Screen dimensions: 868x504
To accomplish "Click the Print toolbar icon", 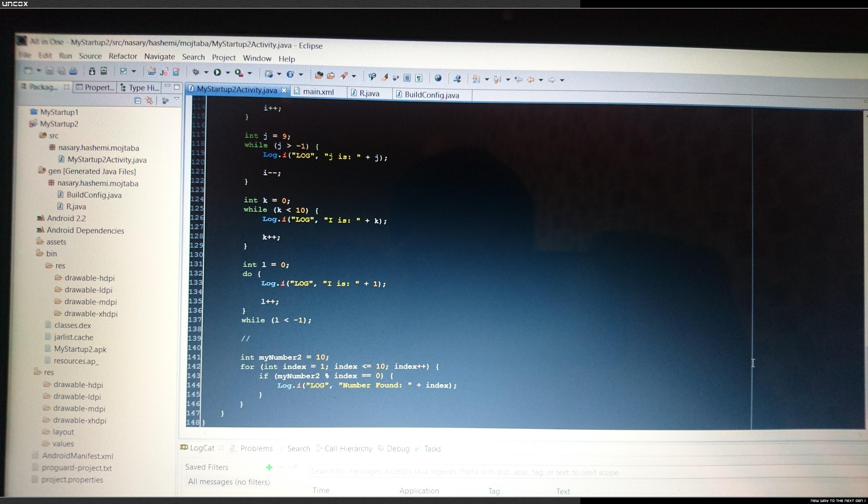I will pyautogui.click(x=73, y=71).
